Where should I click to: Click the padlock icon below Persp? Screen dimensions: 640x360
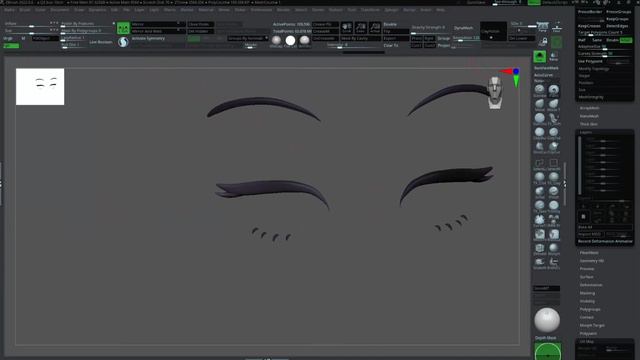point(543,42)
